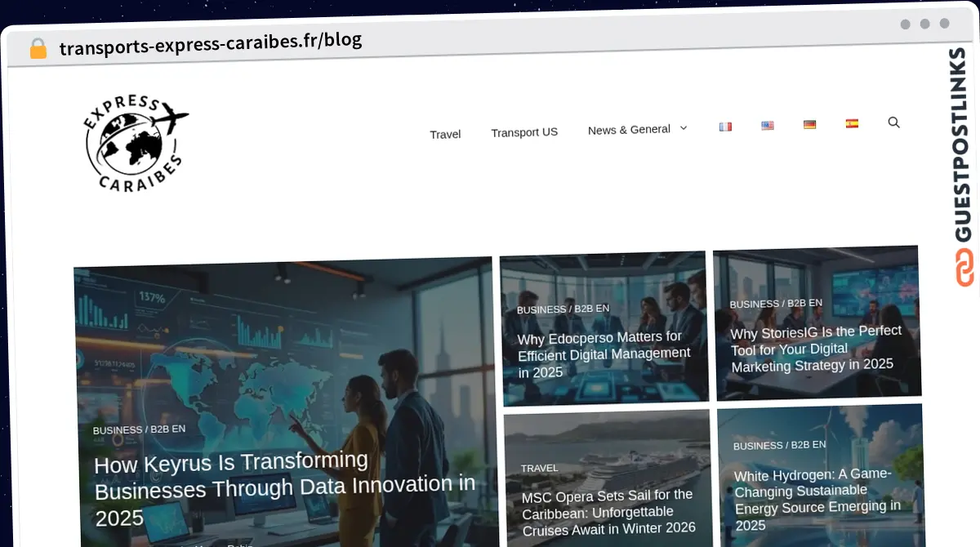This screenshot has height=547, width=980.
Task: Open the Travel menu item
Action: click(445, 134)
